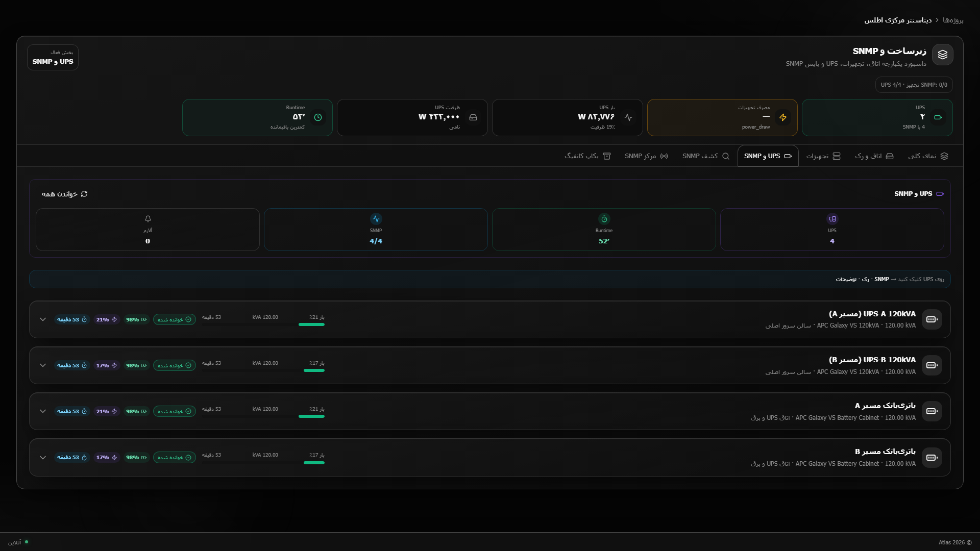
Task: Click the clock icon in top Runtime card
Action: tap(318, 117)
